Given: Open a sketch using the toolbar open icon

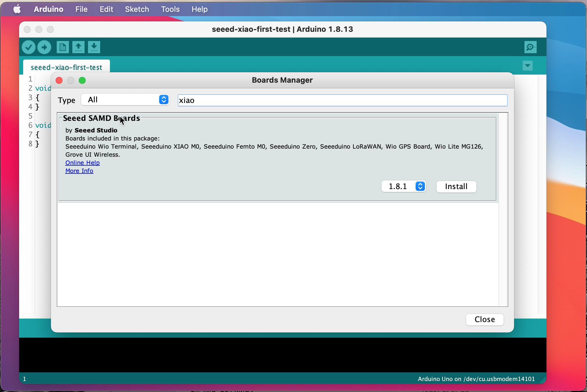Looking at the screenshot, I should tap(78, 47).
